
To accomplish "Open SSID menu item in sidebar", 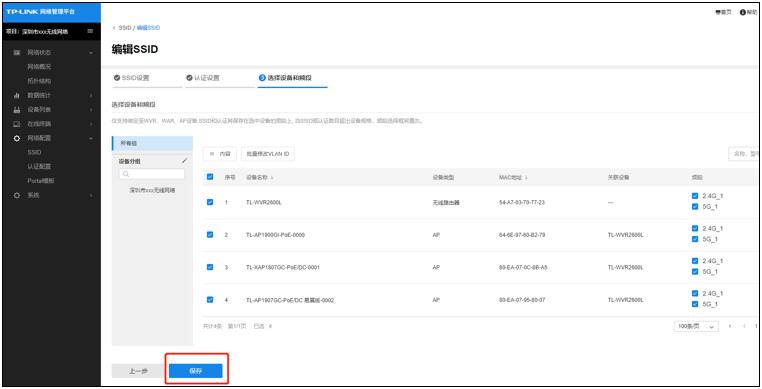I will (35, 152).
